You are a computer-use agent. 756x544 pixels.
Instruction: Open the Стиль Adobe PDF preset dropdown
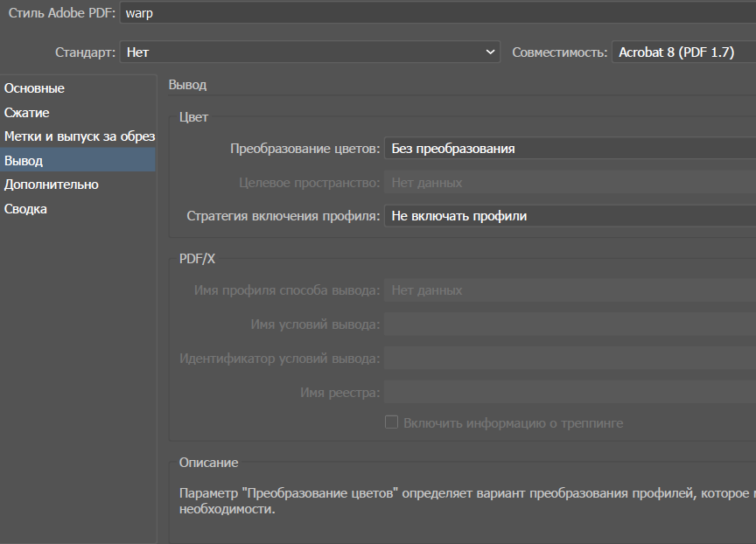coord(437,14)
